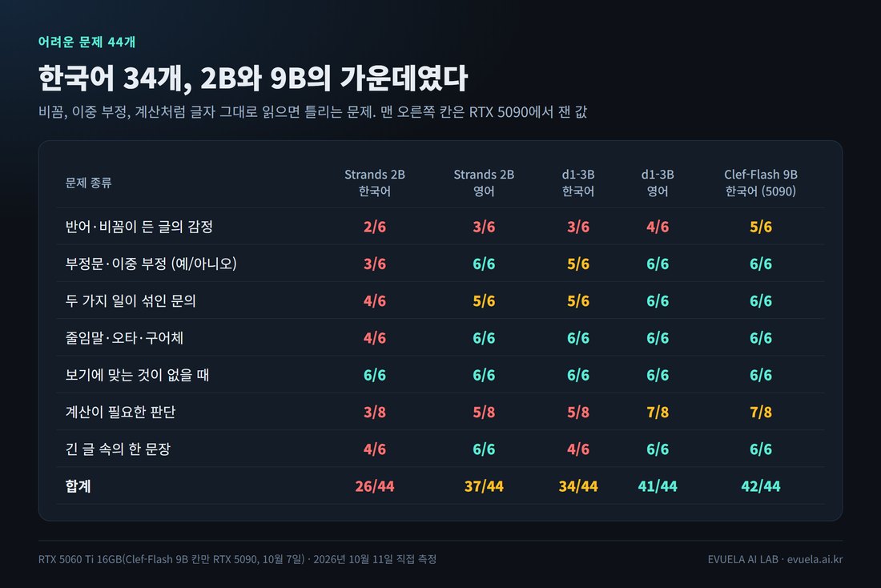The width and height of the screenshot is (881, 588).
Task: Click '5/6' in the 부정문·이중 부정 row
Action: pyautogui.click(x=578, y=264)
